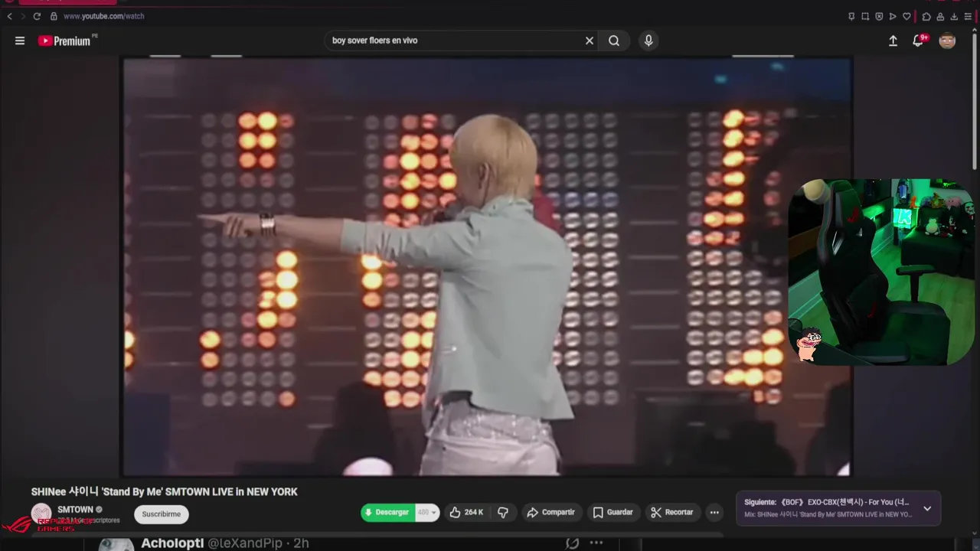The width and height of the screenshot is (980, 551).
Task: Click the video player to pause
Action: [x=487, y=267]
